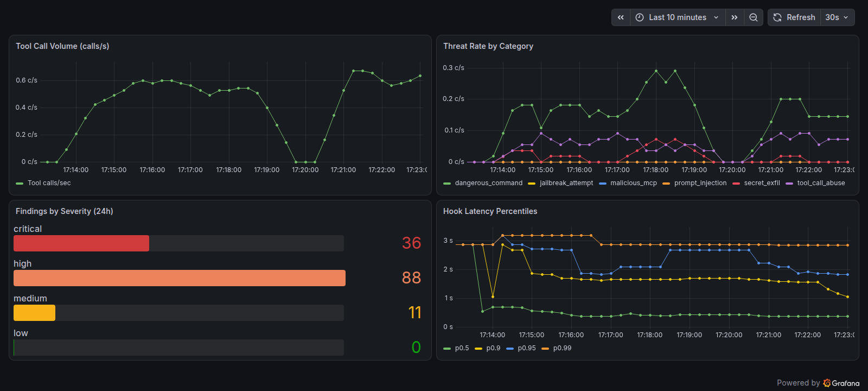
Task: Click the refresh circular arrows icon
Action: [x=777, y=17]
